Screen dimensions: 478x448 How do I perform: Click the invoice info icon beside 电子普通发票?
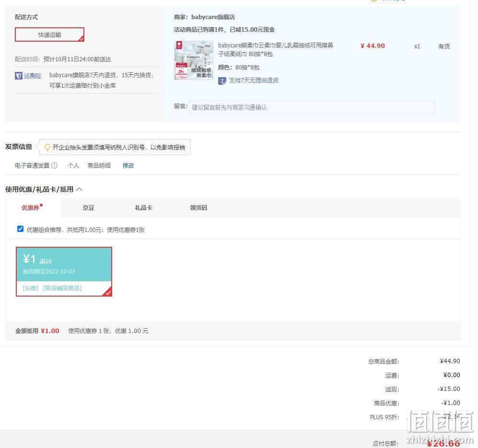[x=55, y=165]
